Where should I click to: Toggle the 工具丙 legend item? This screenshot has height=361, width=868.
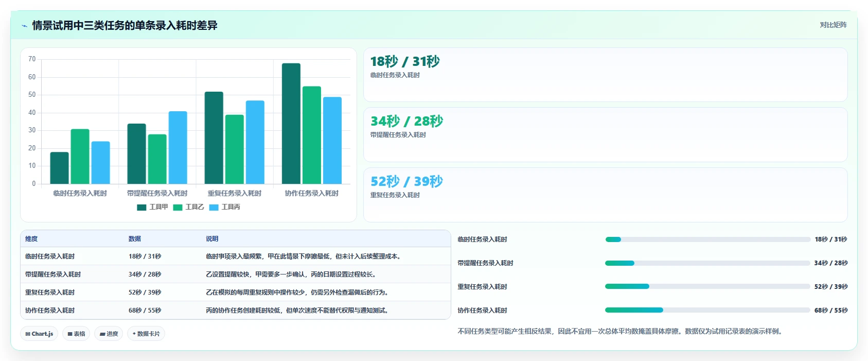tap(224, 207)
